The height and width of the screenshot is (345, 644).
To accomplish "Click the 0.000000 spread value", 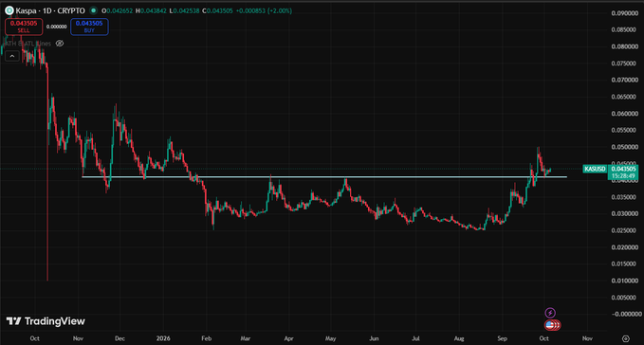I will tap(56, 27).
